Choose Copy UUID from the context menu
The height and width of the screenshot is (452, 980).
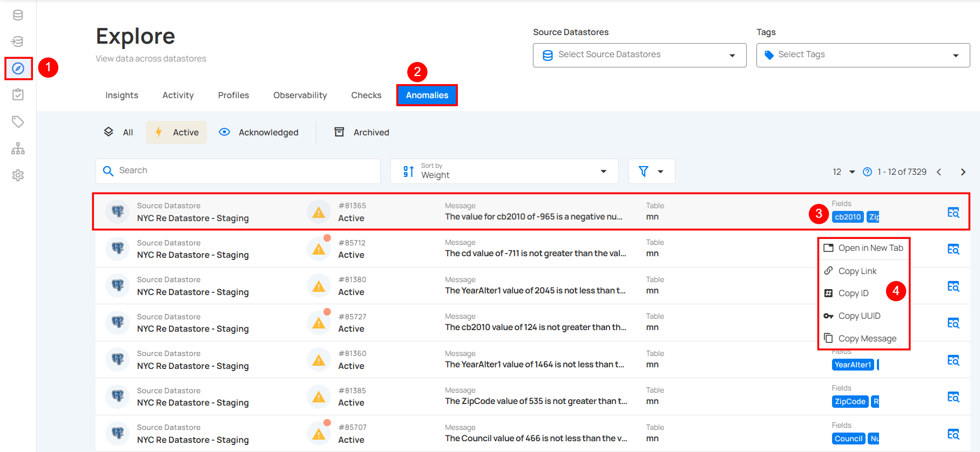pos(859,316)
